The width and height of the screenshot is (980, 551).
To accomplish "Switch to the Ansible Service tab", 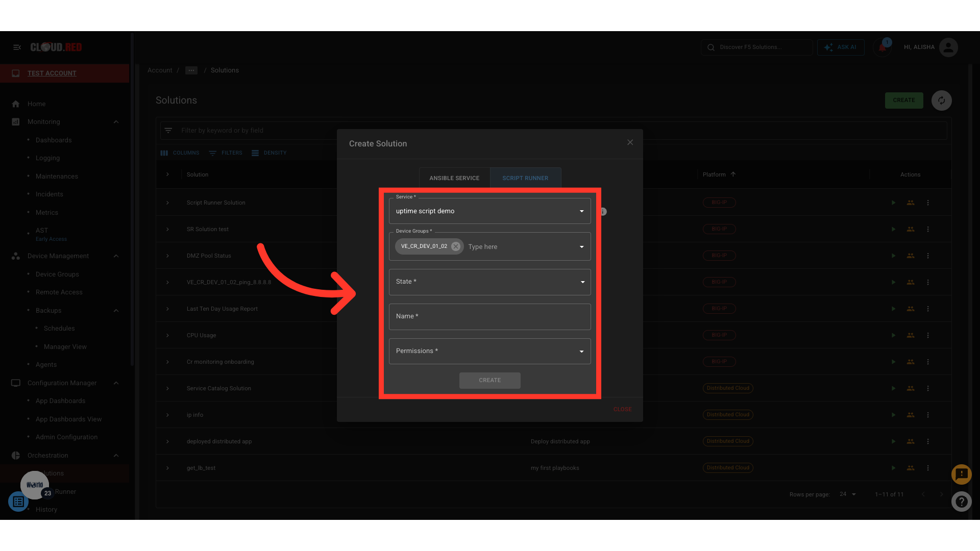I will 454,178.
